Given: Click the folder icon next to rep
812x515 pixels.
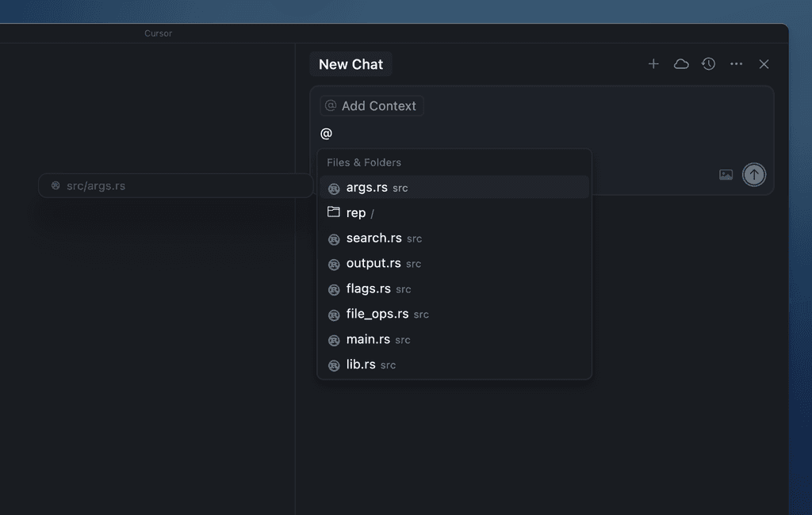Looking at the screenshot, I should tap(334, 212).
